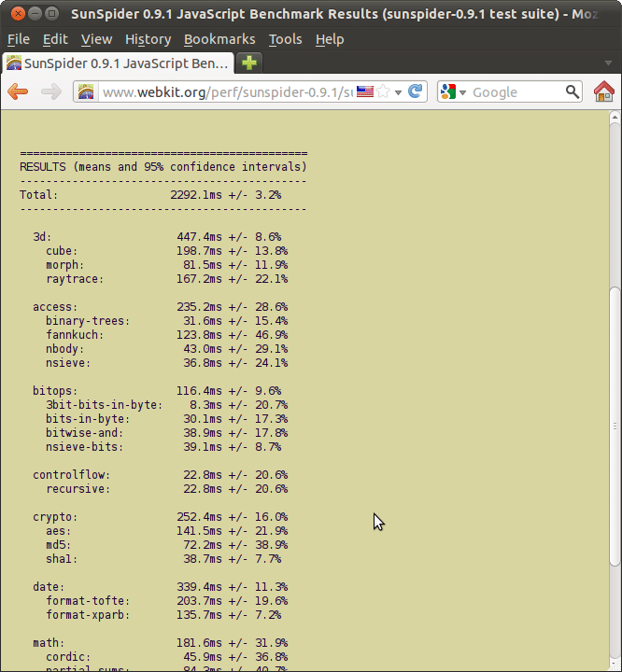Click the 'access:' category row

point(161,307)
